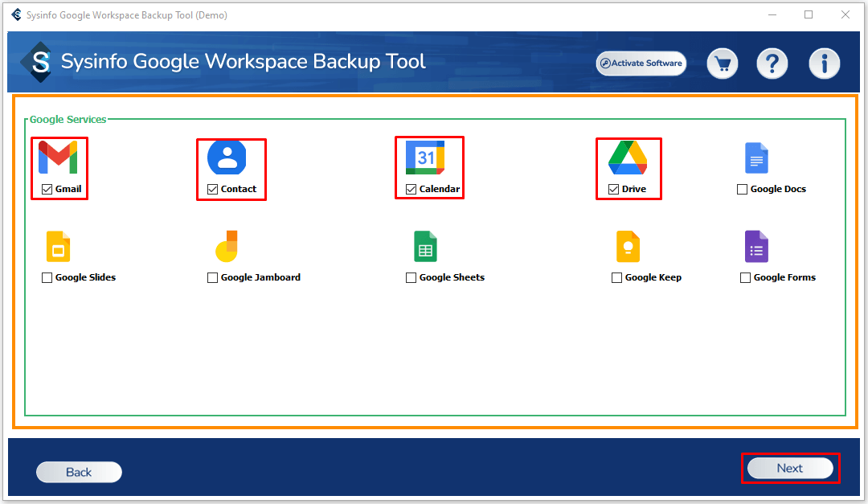This screenshot has width=868, height=504.
Task: Click the Contact person icon
Action: pyautogui.click(x=227, y=158)
